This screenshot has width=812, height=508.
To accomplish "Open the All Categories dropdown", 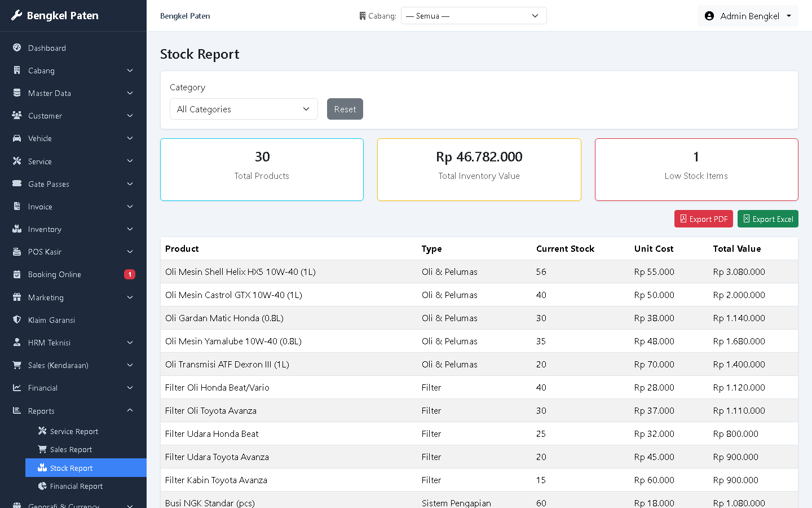I will click(244, 109).
